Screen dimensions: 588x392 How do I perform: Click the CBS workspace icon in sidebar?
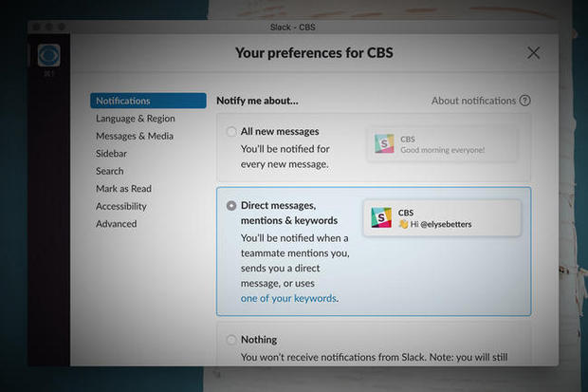[x=48, y=56]
